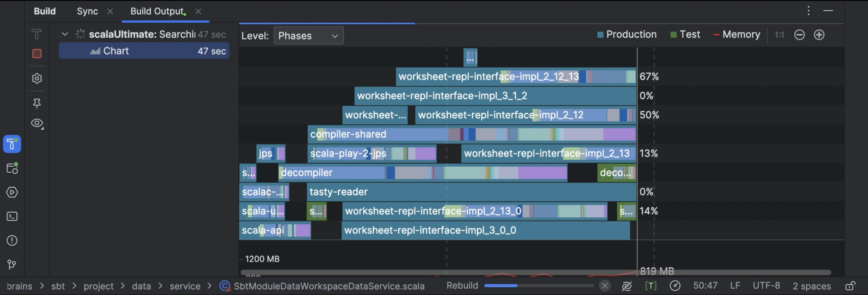
Task: Zoom in the build chart
Action: click(819, 35)
